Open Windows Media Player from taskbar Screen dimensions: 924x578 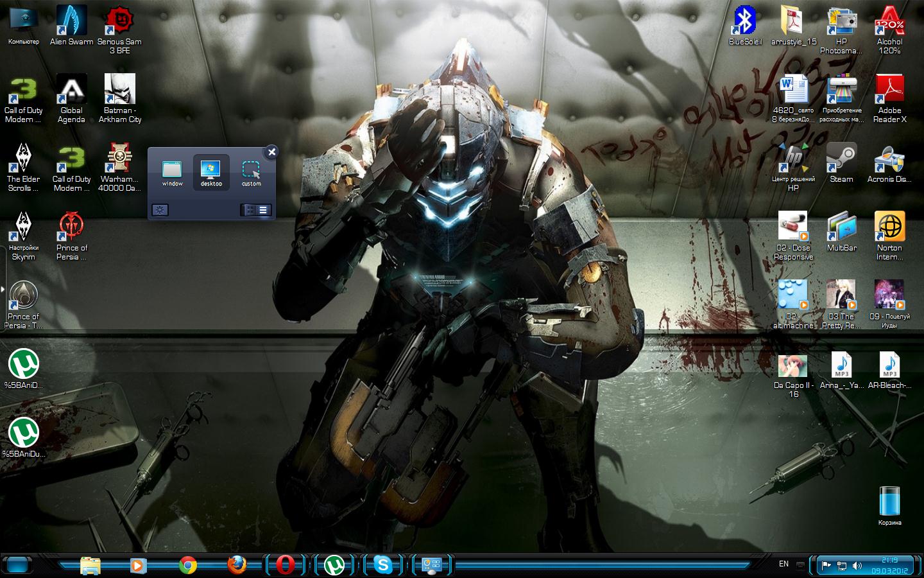(137, 565)
